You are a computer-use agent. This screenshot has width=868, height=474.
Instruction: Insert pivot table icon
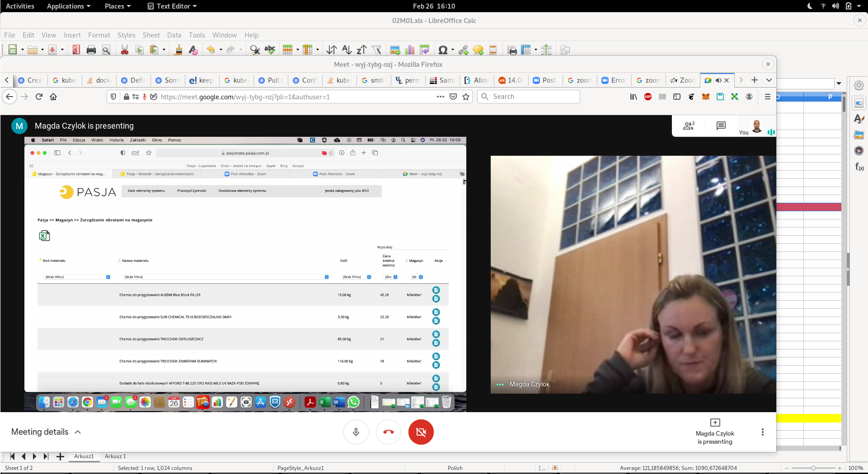point(425,50)
